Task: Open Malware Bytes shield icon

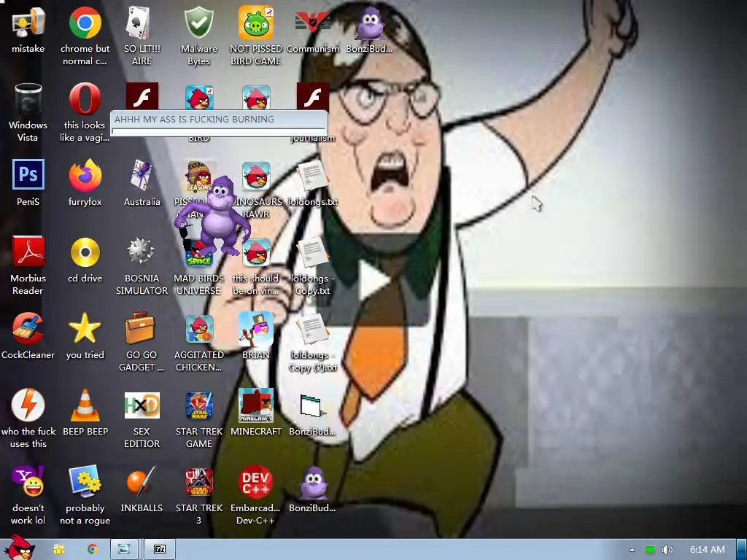Action: click(198, 23)
